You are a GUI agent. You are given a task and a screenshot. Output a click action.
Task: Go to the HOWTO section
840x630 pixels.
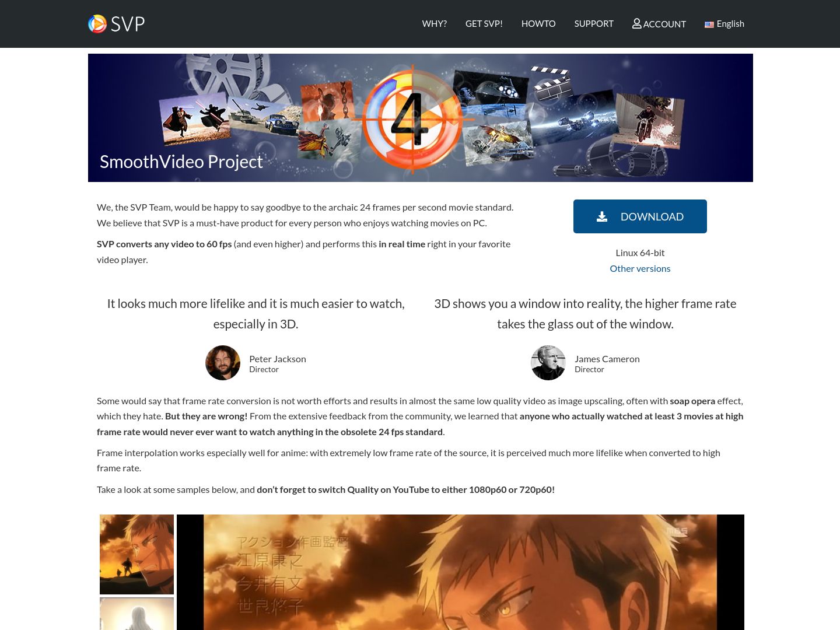[x=538, y=24]
